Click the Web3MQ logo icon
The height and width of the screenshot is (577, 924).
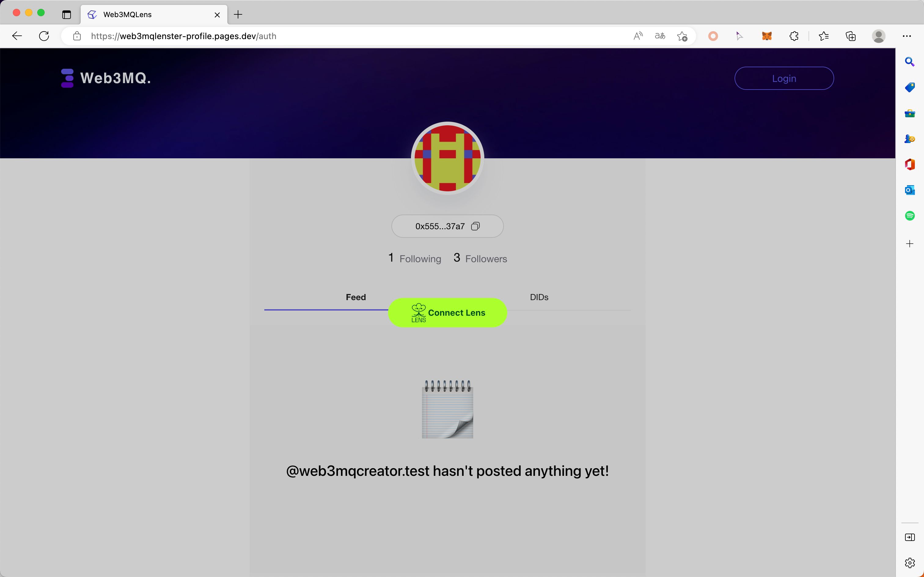[66, 78]
